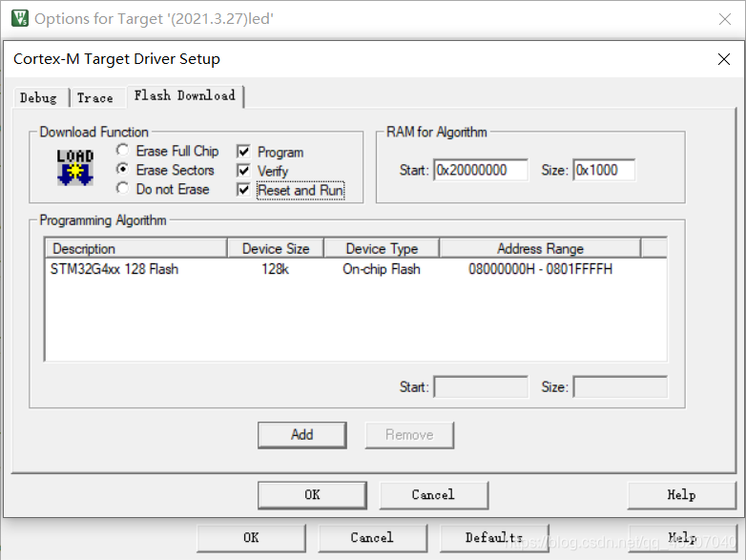The height and width of the screenshot is (560, 746).
Task: Click the Remove algorithm button
Action: tap(409, 435)
